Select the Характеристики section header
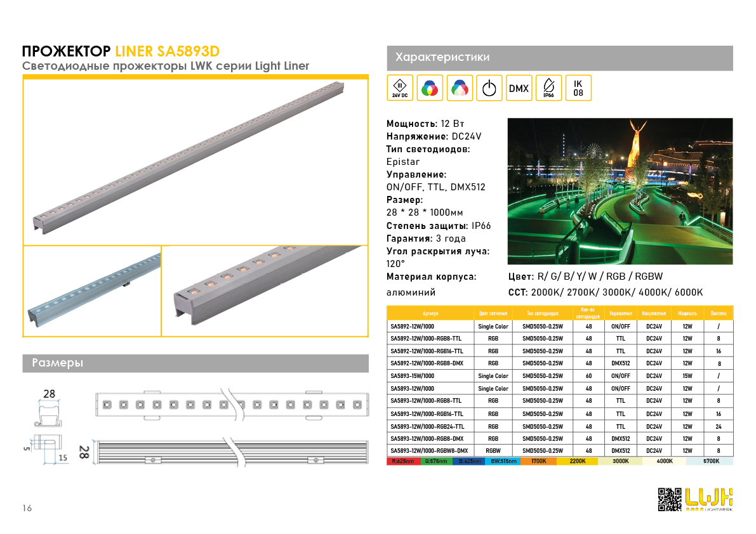Image resolution: width=756 pixels, height=534 pixels. [x=559, y=58]
